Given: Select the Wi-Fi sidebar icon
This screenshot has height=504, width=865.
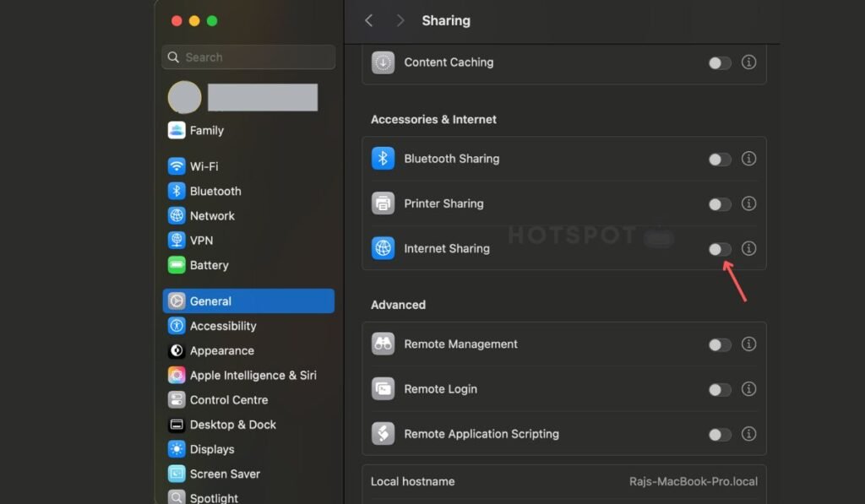Looking at the screenshot, I should pos(177,166).
